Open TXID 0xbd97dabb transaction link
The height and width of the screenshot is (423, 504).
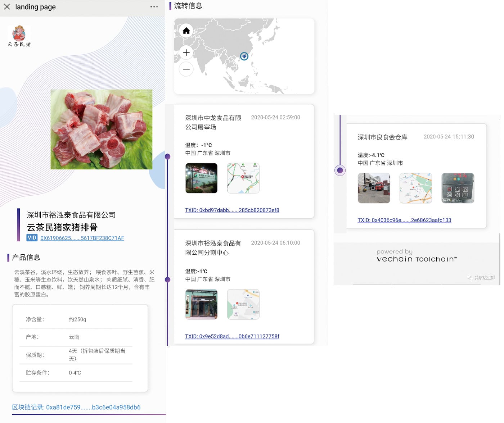232,210
